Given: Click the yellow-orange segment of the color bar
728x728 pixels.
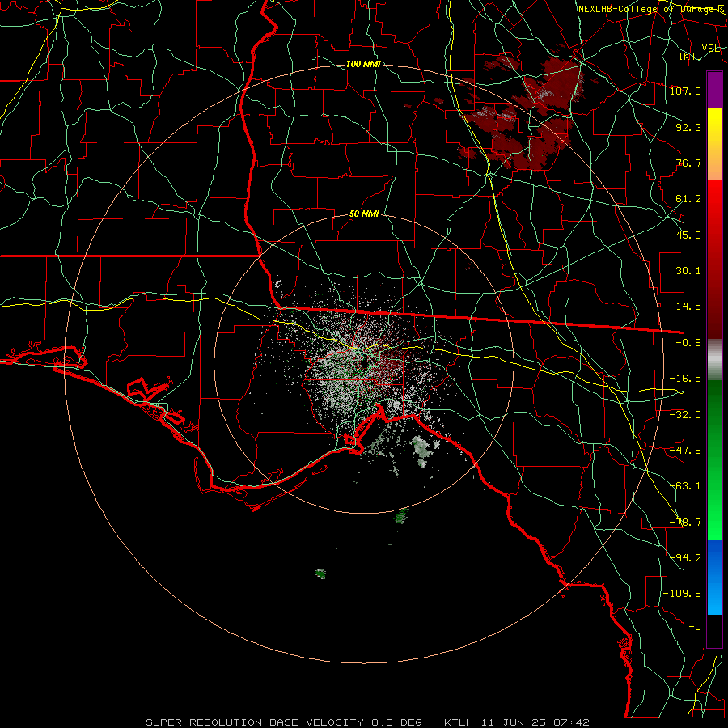Looking at the screenshot, I should click(714, 144).
